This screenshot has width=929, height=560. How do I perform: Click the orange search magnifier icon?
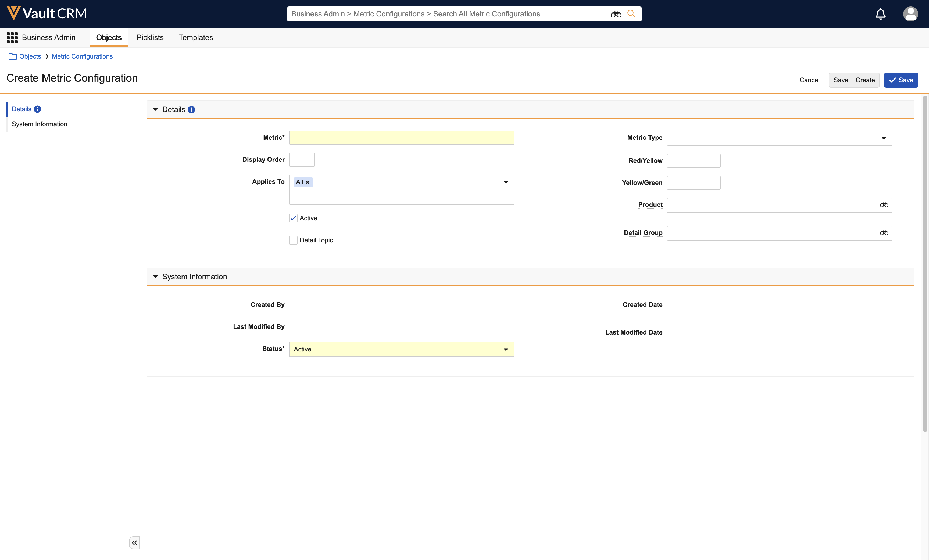point(631,13)
